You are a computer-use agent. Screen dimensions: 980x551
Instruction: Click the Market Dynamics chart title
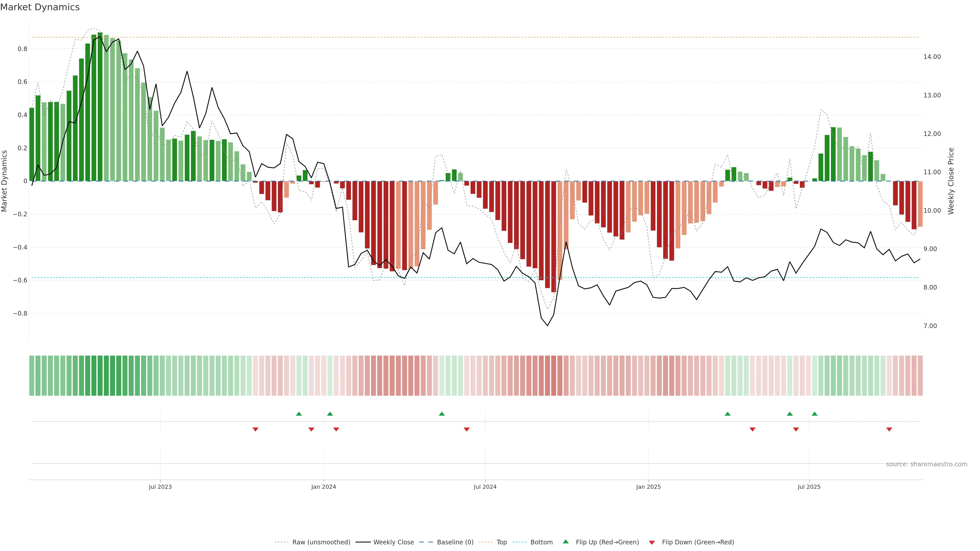point(40,7)
